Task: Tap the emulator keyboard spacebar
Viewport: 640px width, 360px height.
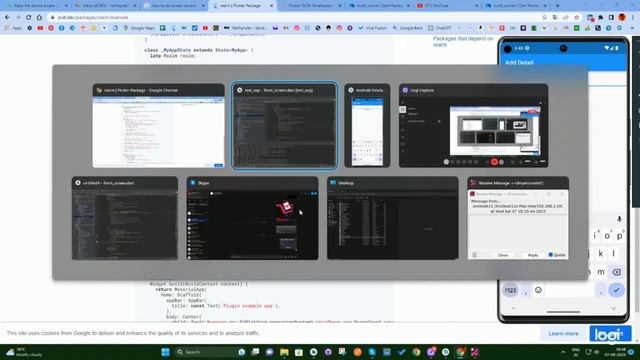Action: click(570, 291)
